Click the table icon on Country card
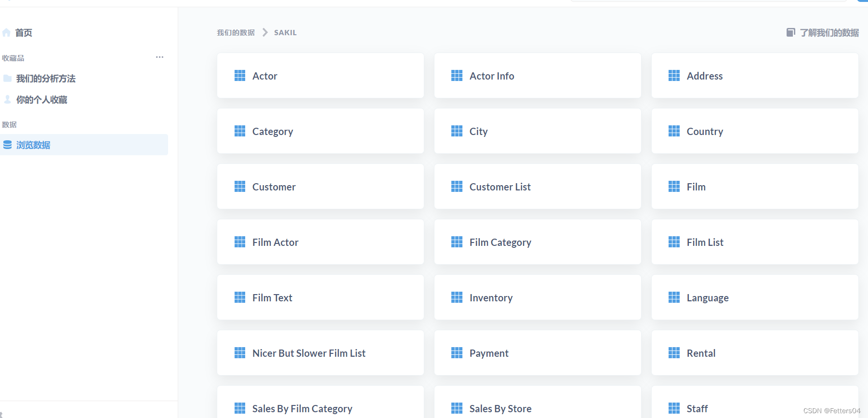 [674, 131]
